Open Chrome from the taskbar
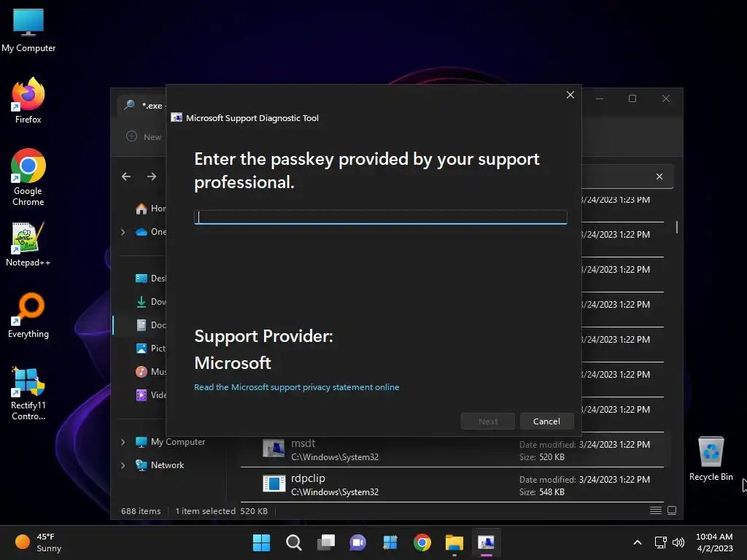 tap(422, 542)
